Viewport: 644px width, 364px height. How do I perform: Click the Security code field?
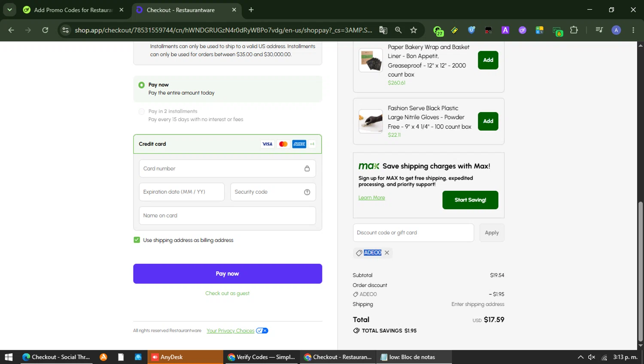(273, 192)
